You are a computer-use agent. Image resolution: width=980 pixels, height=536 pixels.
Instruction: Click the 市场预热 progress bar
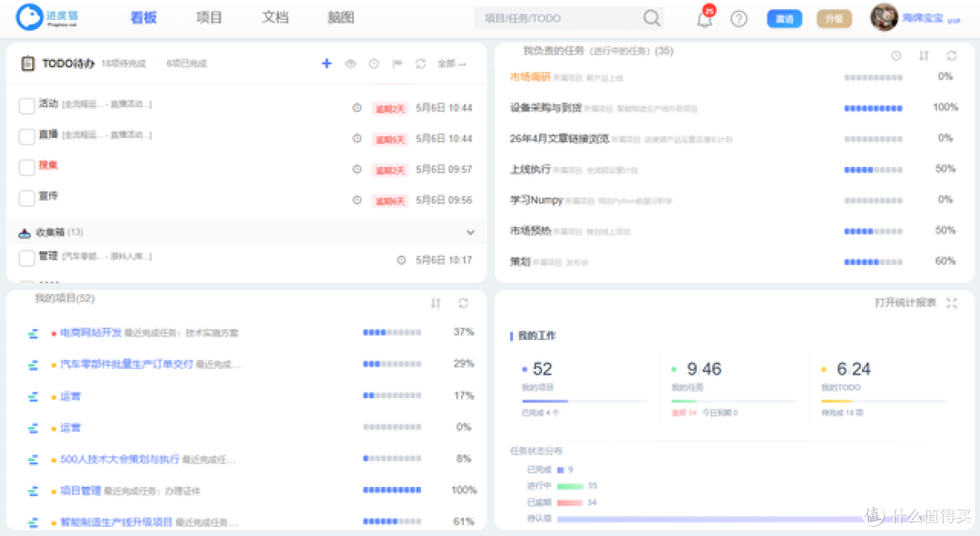point(873,231)
